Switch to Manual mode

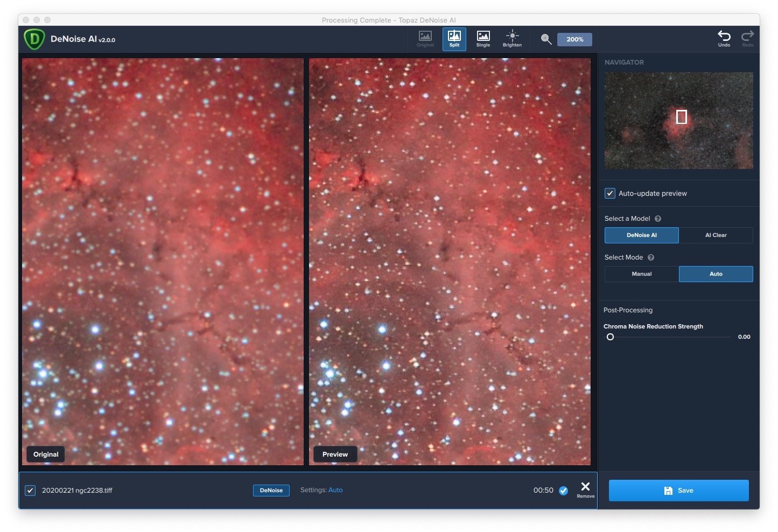pos(642,274)
